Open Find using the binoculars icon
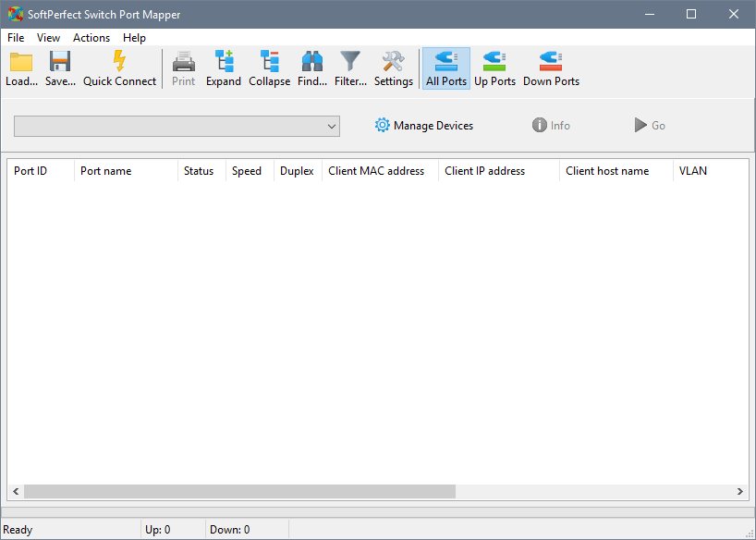This screenshot has height=540, width=756. pos(311,67)
